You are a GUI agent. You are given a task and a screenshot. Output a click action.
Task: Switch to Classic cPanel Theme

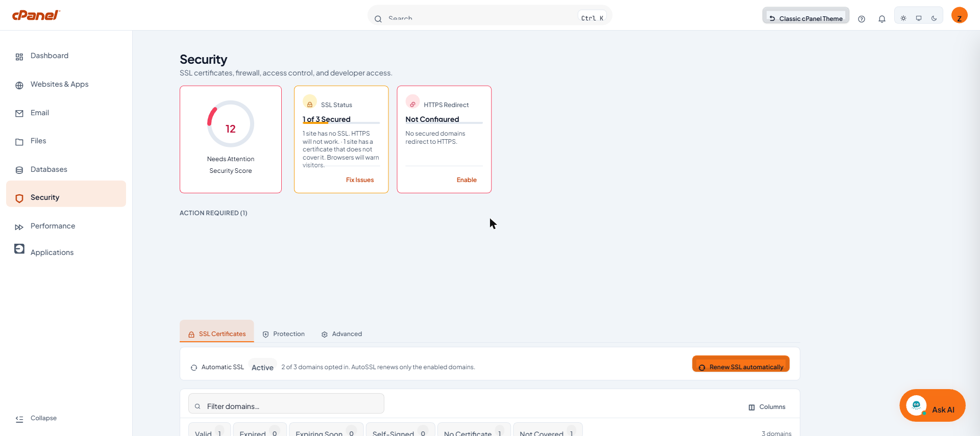806,16
